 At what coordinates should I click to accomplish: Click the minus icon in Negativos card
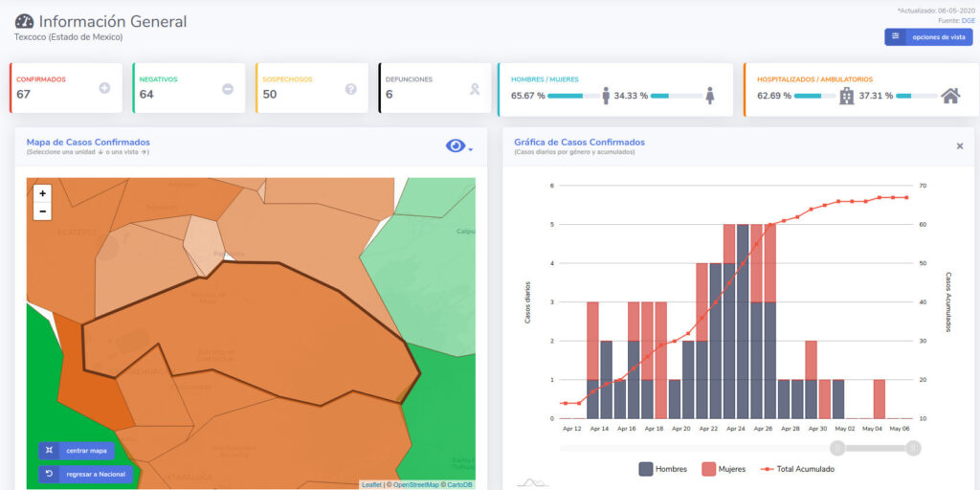tap(228, 89)
